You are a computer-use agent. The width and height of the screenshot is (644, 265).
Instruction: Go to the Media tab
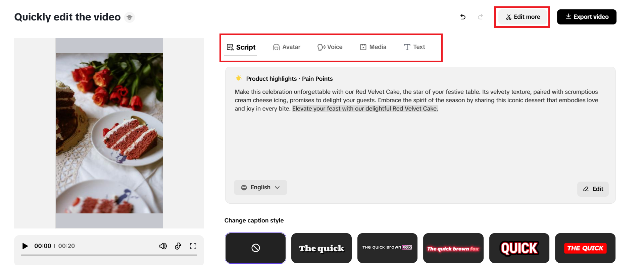373,47
